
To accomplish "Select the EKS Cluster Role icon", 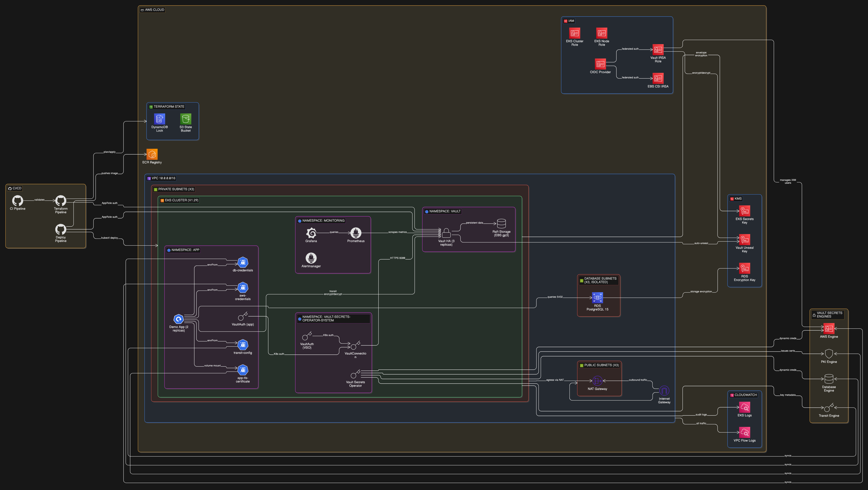I will (x=574, y=33).
